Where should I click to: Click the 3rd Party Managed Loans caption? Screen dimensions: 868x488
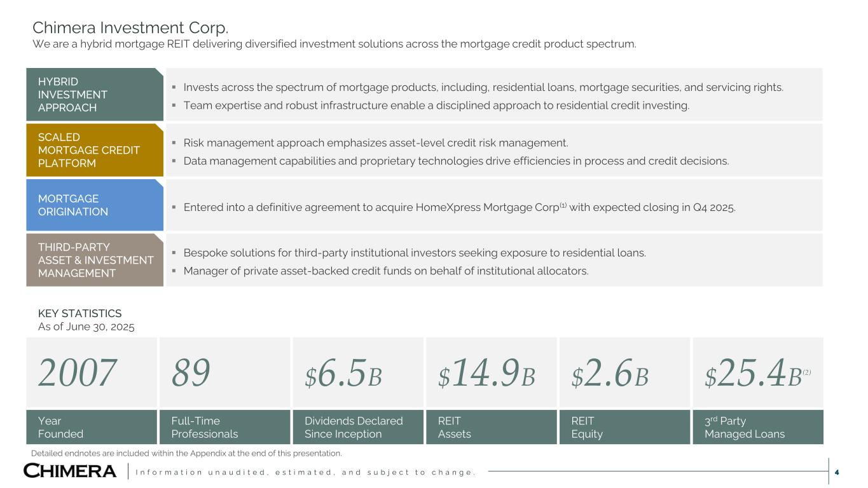pyautogui.click(x=744, y=428)
